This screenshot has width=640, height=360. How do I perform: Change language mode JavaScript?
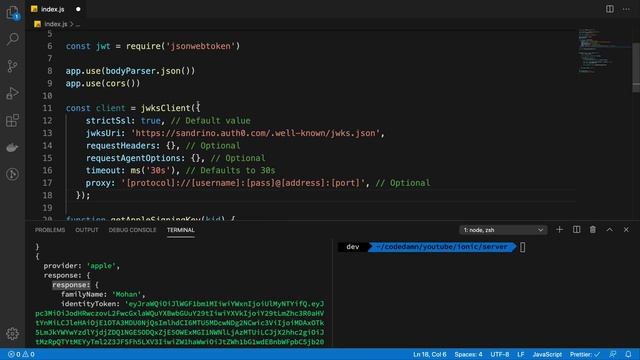(547, 354)
